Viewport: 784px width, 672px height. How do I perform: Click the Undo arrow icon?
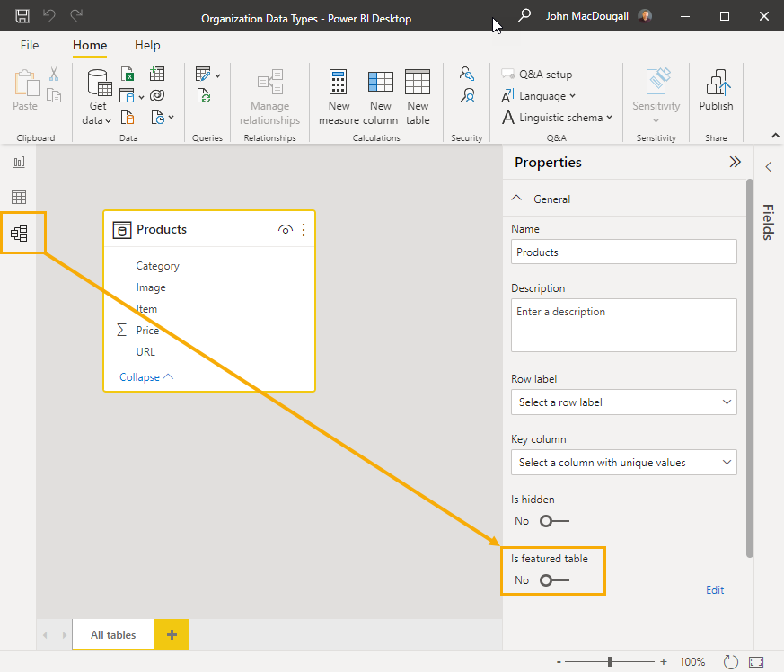click(49, 15)
